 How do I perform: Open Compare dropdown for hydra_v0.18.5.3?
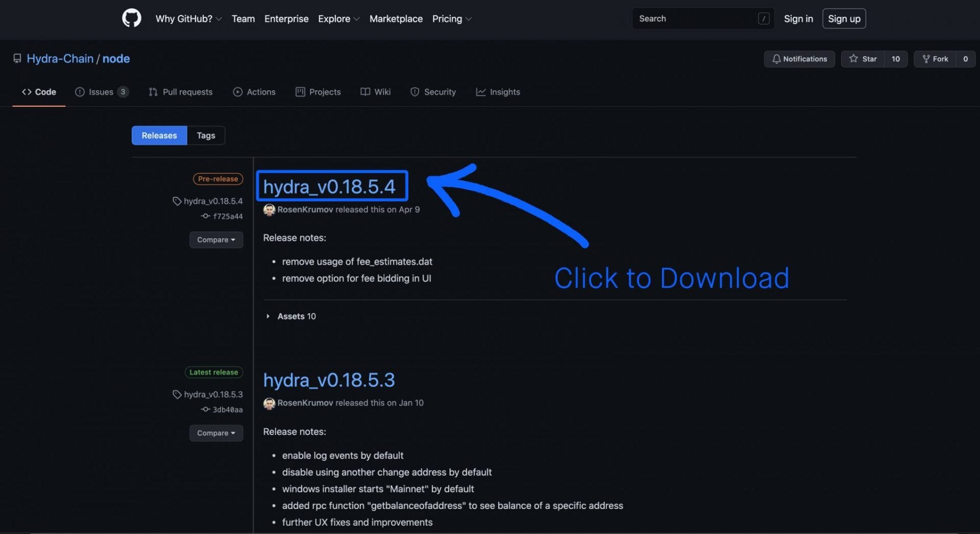(216, 433)
